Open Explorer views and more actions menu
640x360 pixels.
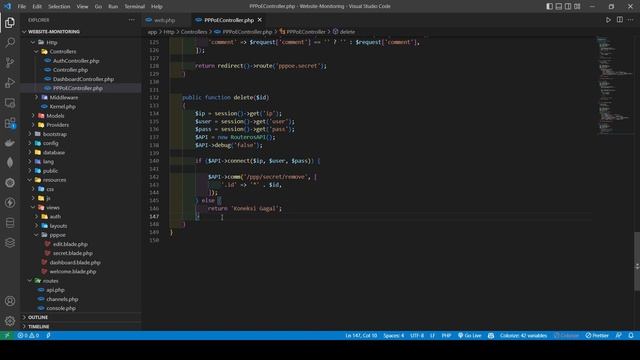point(131,20)
